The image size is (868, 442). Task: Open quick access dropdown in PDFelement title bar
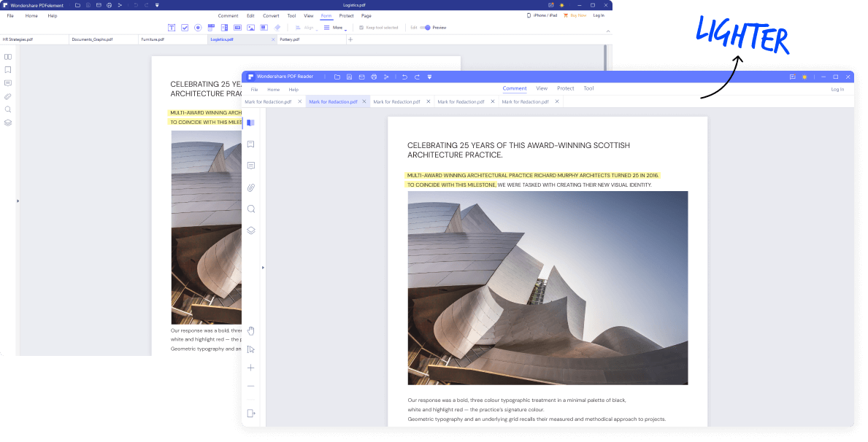157,5
